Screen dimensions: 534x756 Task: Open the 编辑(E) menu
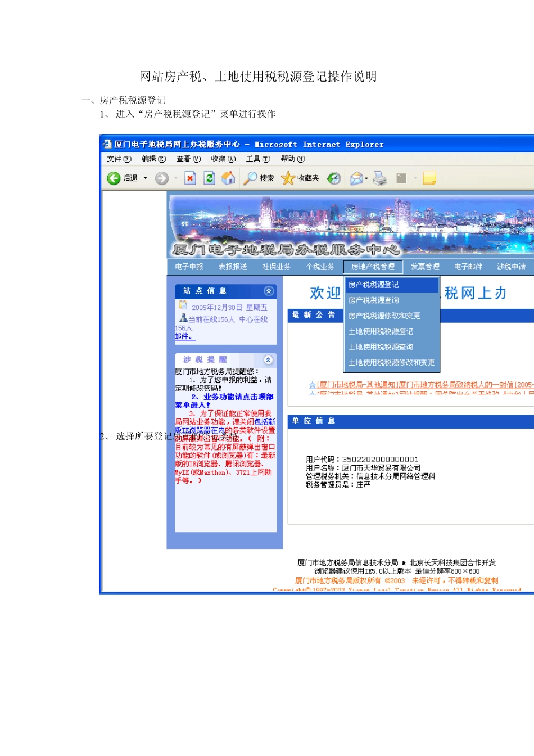154,159
